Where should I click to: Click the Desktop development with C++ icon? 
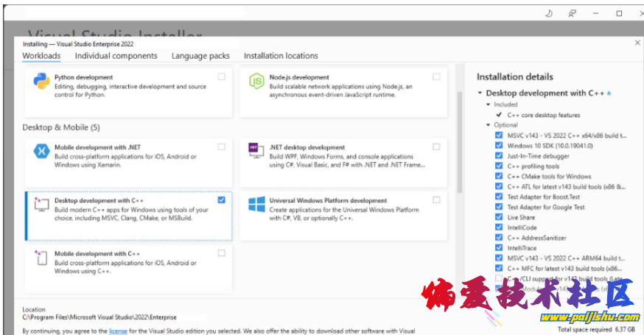[41, 205]
